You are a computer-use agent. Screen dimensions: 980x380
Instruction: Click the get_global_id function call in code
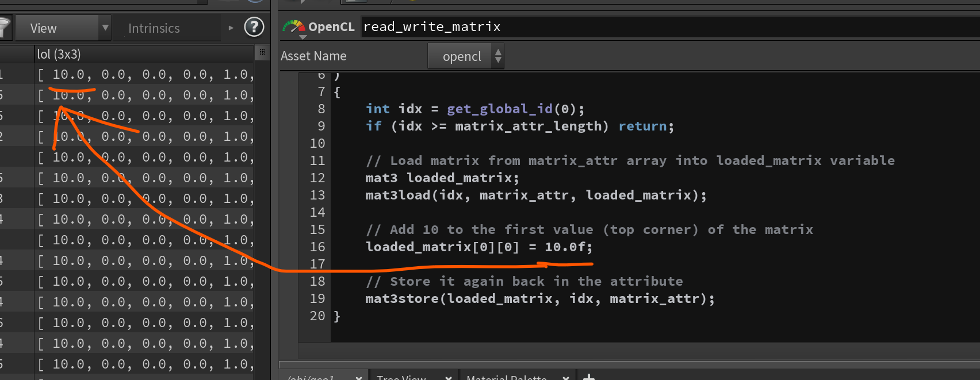[x=499, y=109]
